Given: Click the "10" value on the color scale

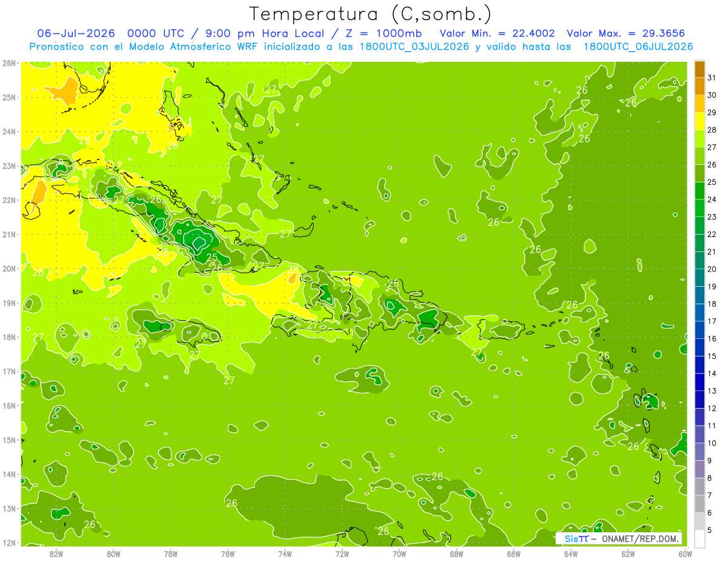Looking at the screenshot, I should tap(712, 443).
